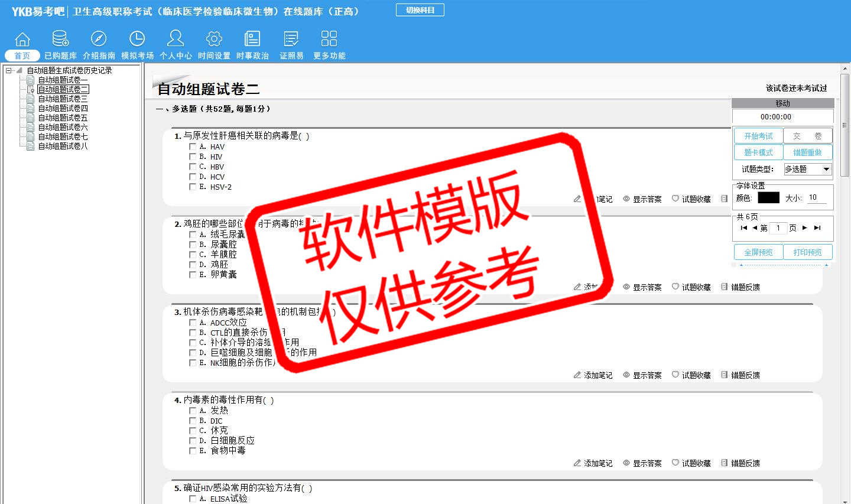Open 自动组题试卷六 in the tree

point(63,127)
